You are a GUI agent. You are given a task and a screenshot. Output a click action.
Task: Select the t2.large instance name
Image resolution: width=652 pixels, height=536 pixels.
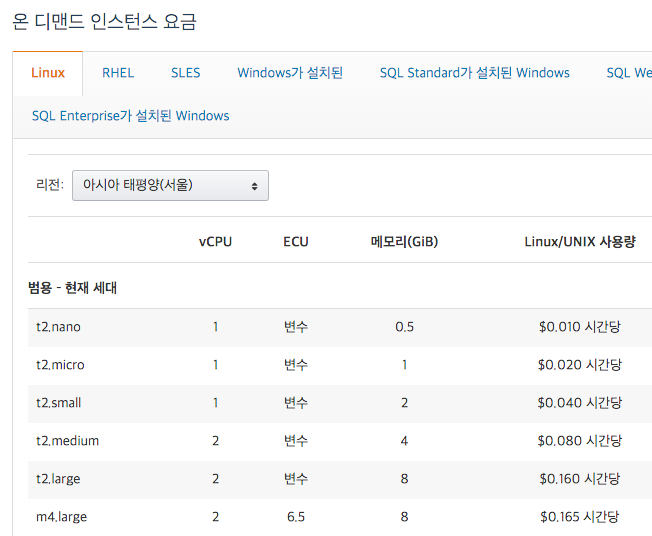pos(58,479)
